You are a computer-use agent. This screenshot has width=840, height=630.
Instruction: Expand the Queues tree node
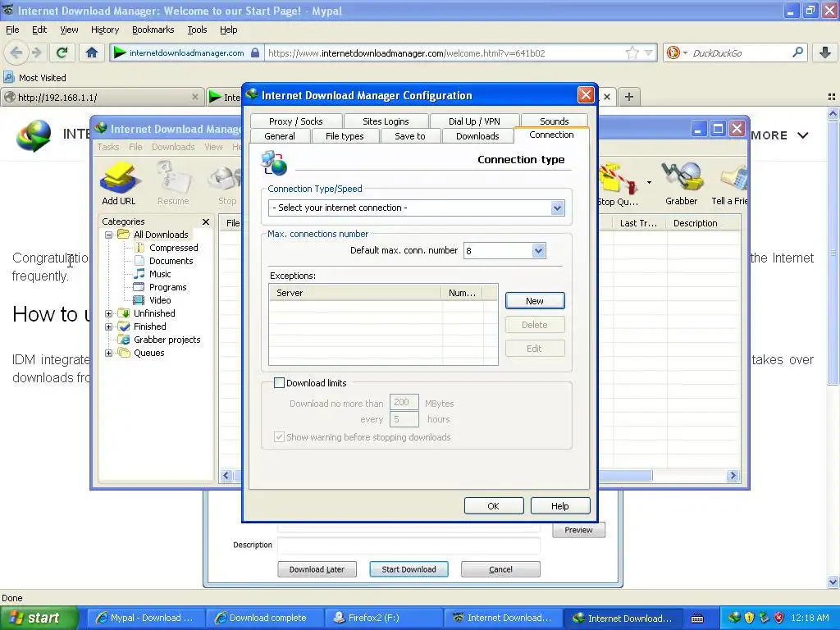tap(109, 353)
